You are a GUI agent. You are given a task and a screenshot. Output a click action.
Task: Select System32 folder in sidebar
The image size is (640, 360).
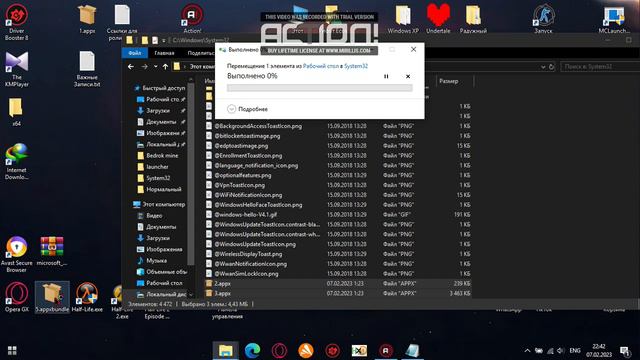coord(158,178)
